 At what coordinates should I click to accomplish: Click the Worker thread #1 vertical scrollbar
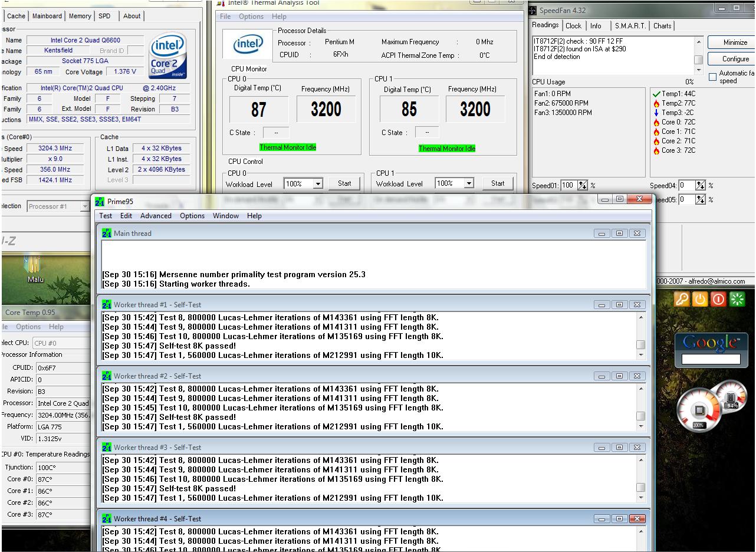641,336
